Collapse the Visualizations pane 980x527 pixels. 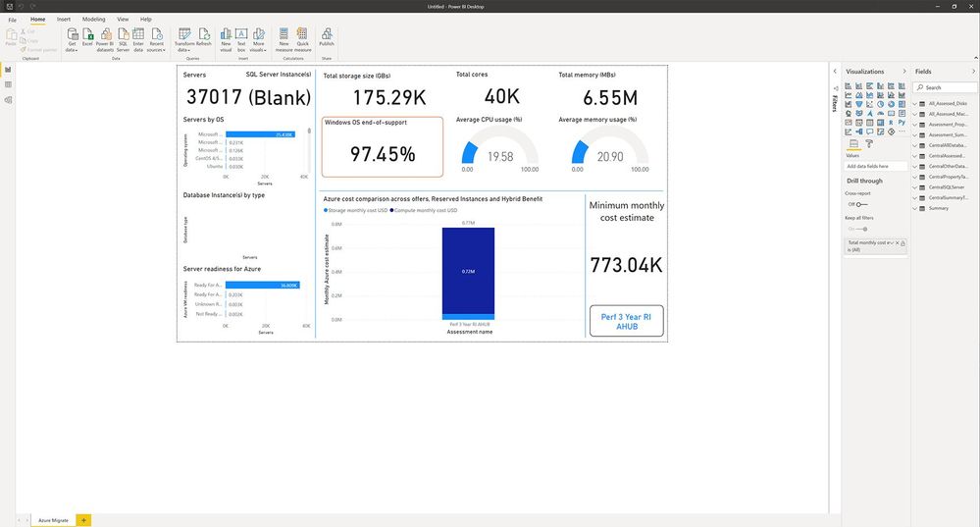904,72
